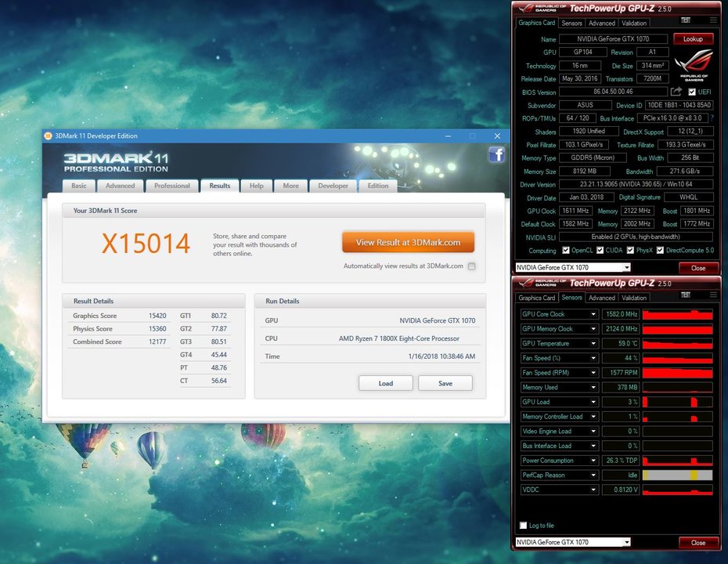Click the Facebook share icon in 3DMark
This screenshot has width=728, height=564.
(x=496, y=154)
